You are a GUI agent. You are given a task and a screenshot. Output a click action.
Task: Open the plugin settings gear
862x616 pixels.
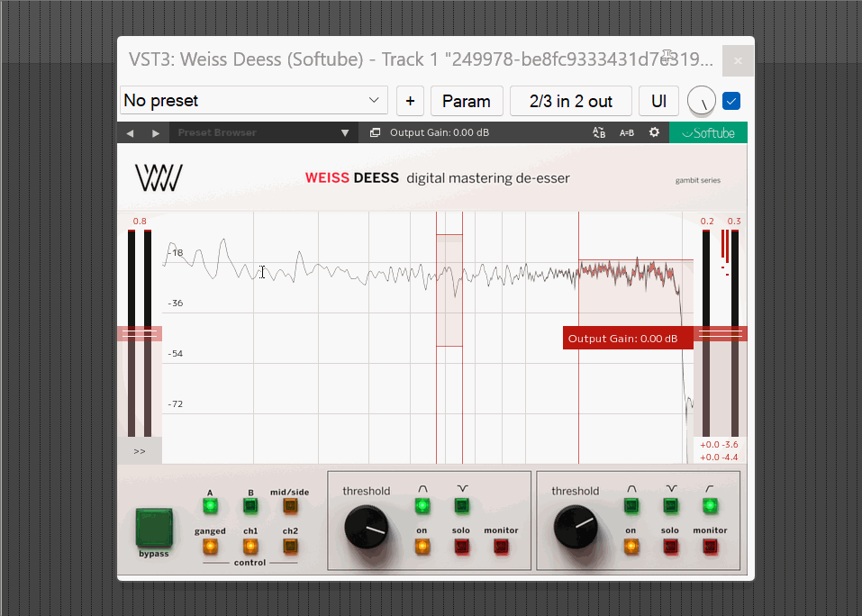654,132
